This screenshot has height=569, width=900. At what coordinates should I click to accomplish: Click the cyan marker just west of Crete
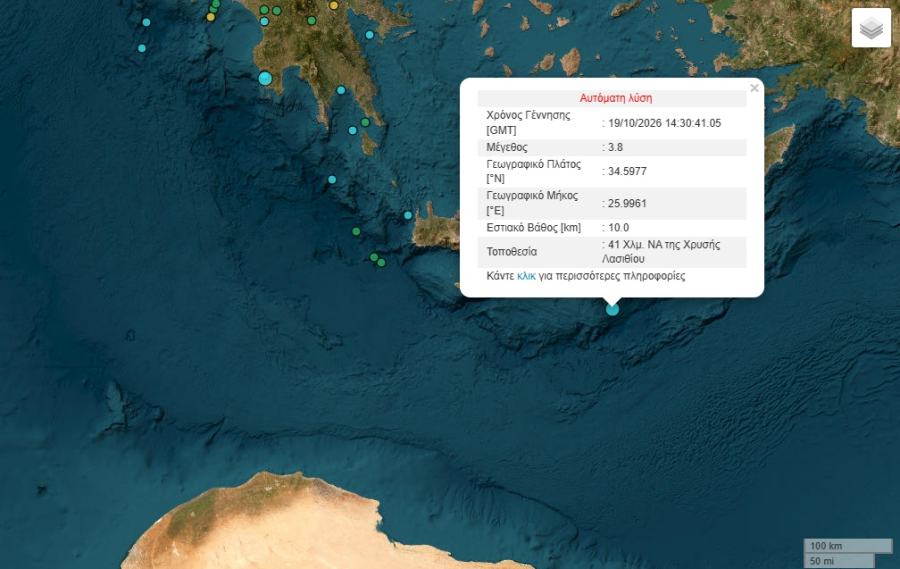(408, 215)
